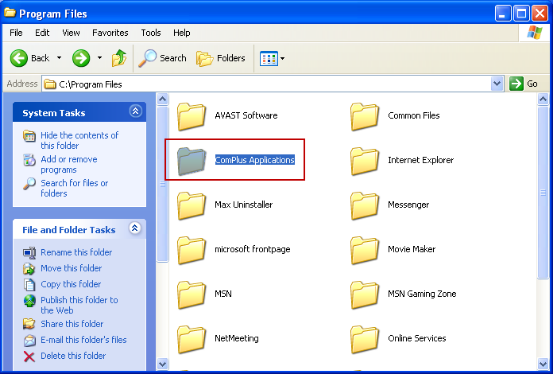Viewport: 554px width, 374px height.
Task: Open the Favorites menu
Action: (110, 33)
